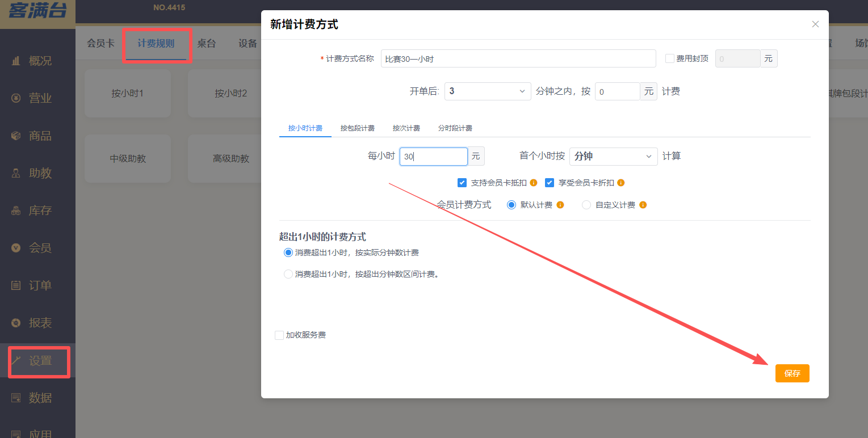This screenshot has width=868, height=438.
Task: Click info icon beside 支持会员卡抵扣
Action: [534, 183]
